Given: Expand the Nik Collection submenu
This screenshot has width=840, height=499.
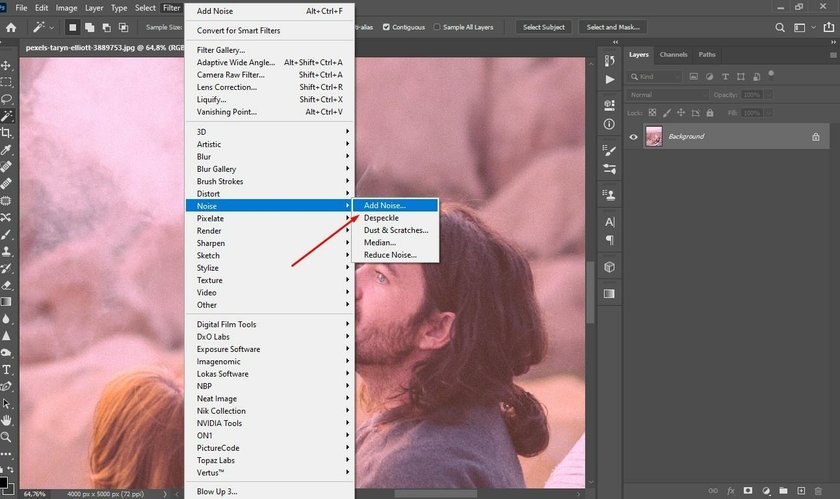Looking at the screenshot, I should pos(269,411).
